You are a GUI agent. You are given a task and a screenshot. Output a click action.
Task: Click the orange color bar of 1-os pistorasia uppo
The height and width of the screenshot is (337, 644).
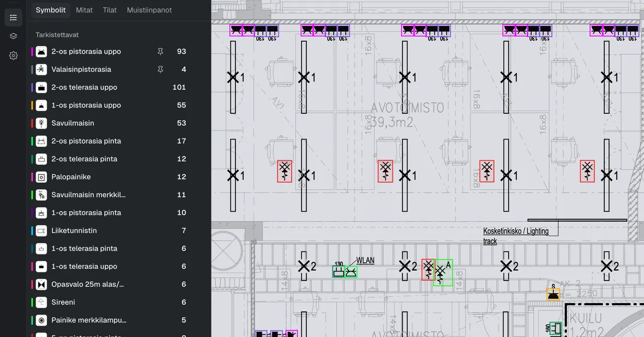click(x=32, y=105)
